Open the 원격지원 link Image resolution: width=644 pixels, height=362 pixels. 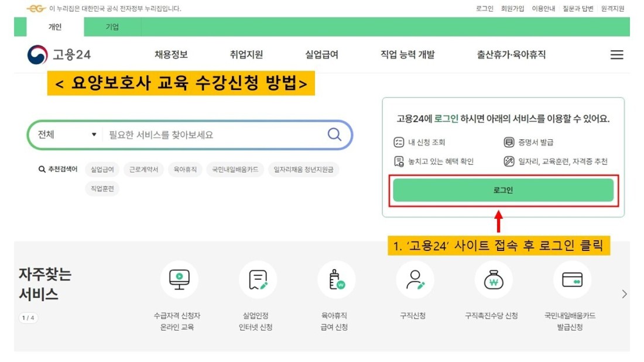point(613,9)
